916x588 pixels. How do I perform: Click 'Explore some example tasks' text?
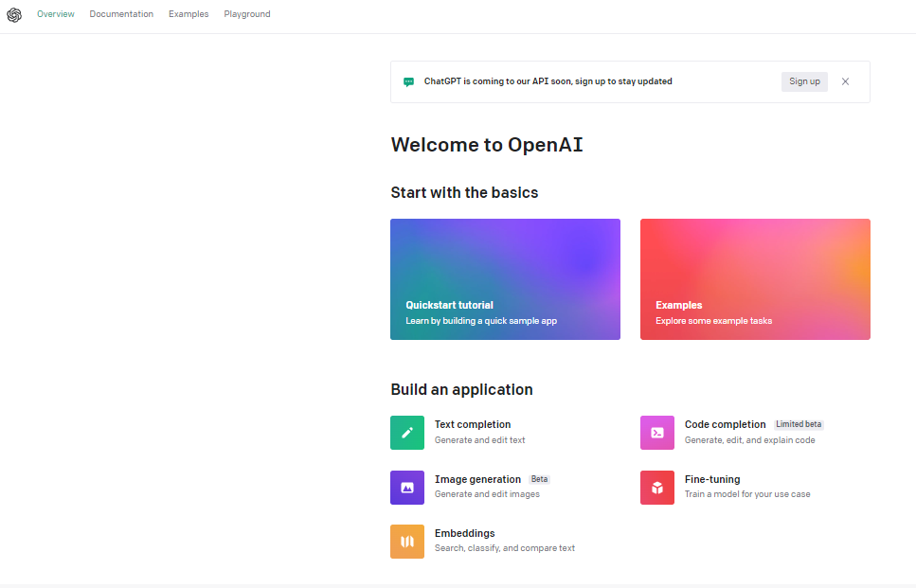714,321
